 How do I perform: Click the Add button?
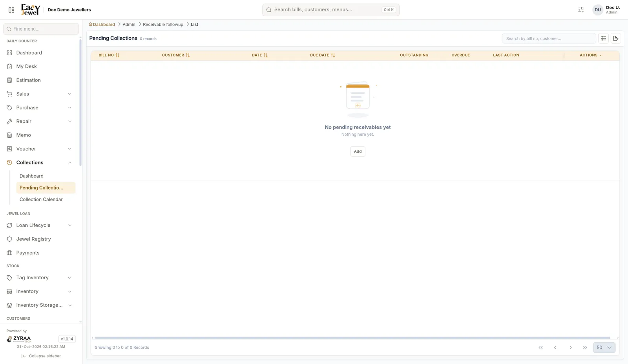coord(358,151)
